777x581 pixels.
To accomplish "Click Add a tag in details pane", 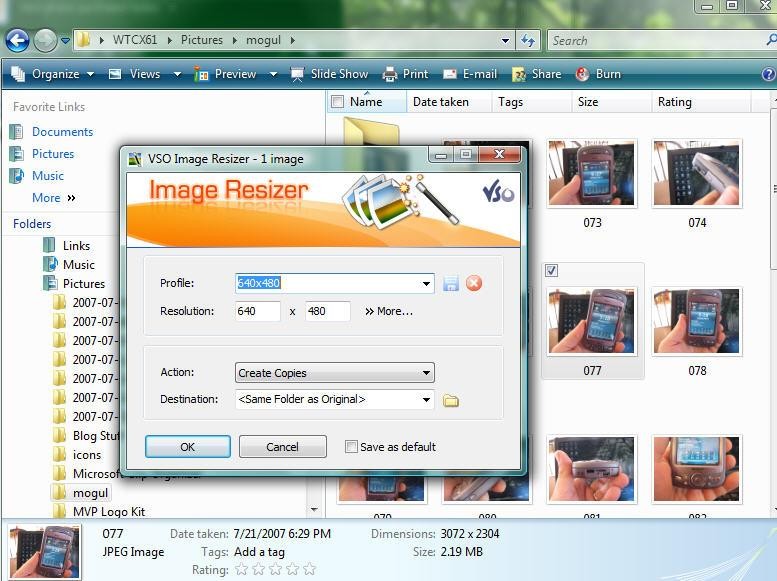I will pyautogui.click(x=259, y=552).
